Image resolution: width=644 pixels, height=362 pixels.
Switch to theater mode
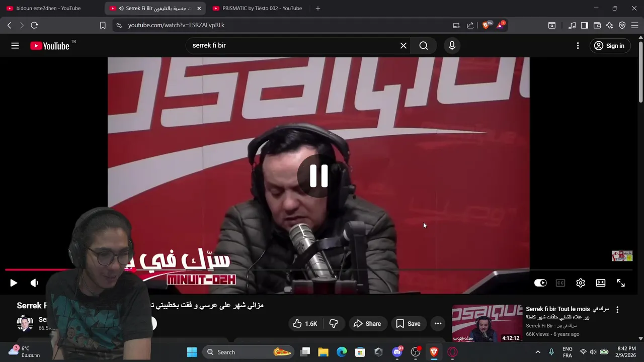601,283
